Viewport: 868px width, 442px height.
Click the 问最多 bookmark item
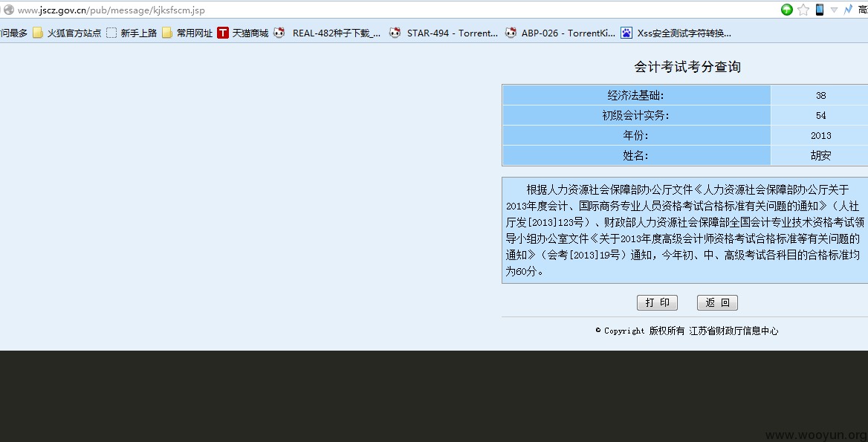pos(14,33)
